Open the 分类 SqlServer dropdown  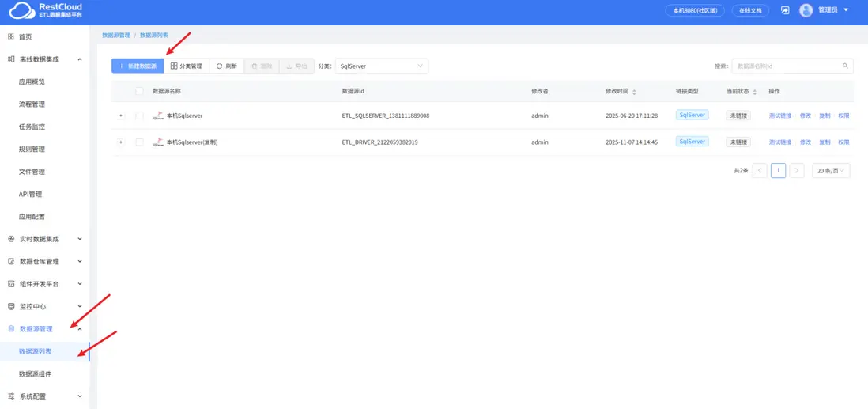[382, 66]
